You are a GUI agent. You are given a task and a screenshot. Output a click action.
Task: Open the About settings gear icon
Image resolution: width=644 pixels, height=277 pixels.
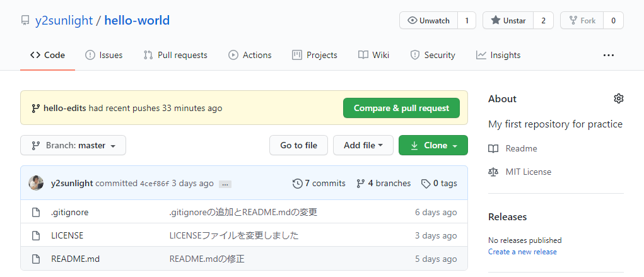point(618,98)
